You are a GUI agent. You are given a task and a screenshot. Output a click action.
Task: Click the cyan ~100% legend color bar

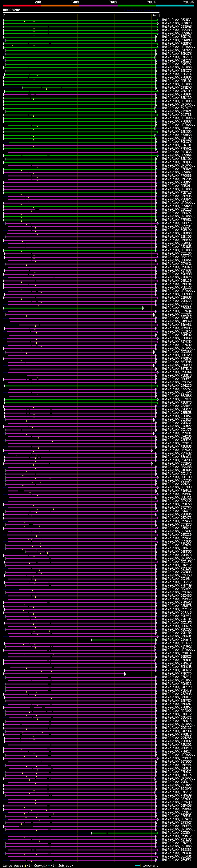tap(175, 6)
